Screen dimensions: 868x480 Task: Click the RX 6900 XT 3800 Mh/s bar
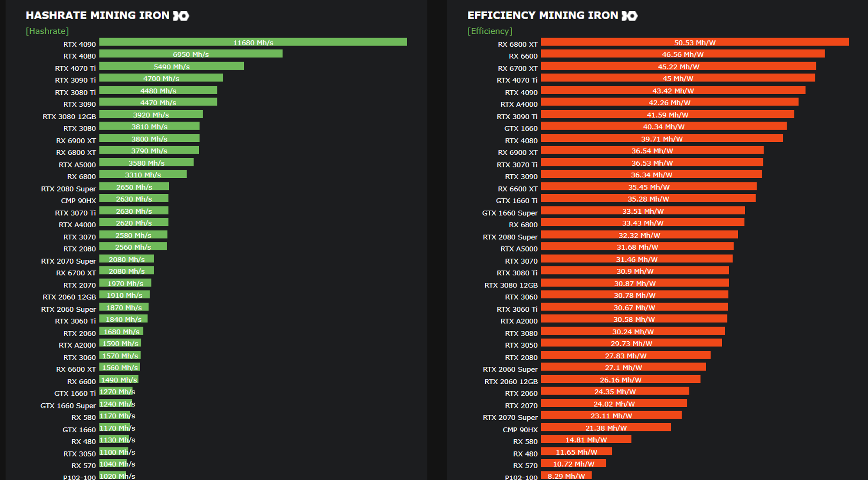[x=149, y=138]
